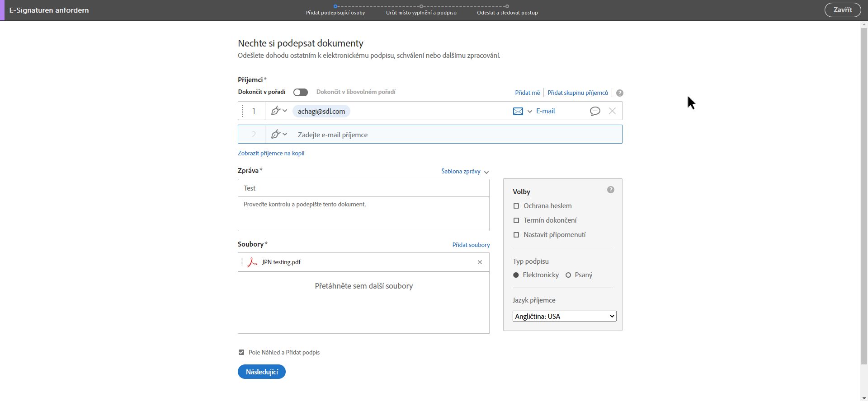This screenshot has width=868, height=401.
Task: Remove recipient achagi@sdl.com with X icon
Action: [612, 111]
